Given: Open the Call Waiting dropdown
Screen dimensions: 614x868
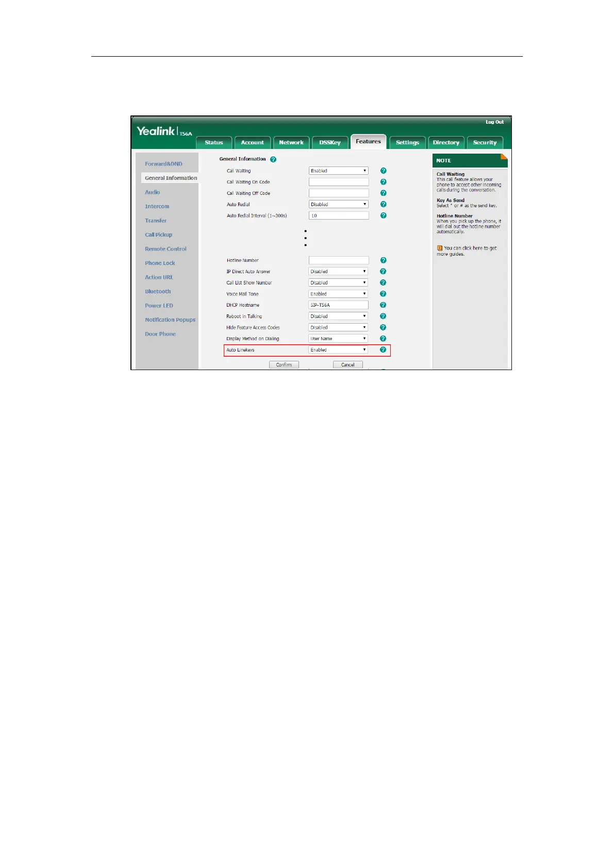Looking at the screenshot, I should point(339,171).
